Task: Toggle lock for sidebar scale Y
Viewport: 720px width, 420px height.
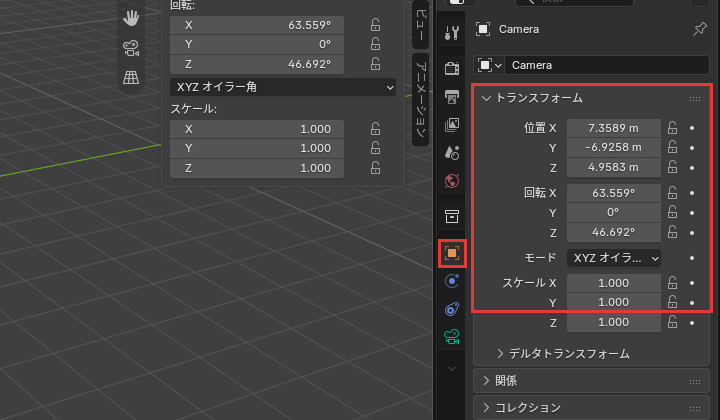Action: point(375,148)
